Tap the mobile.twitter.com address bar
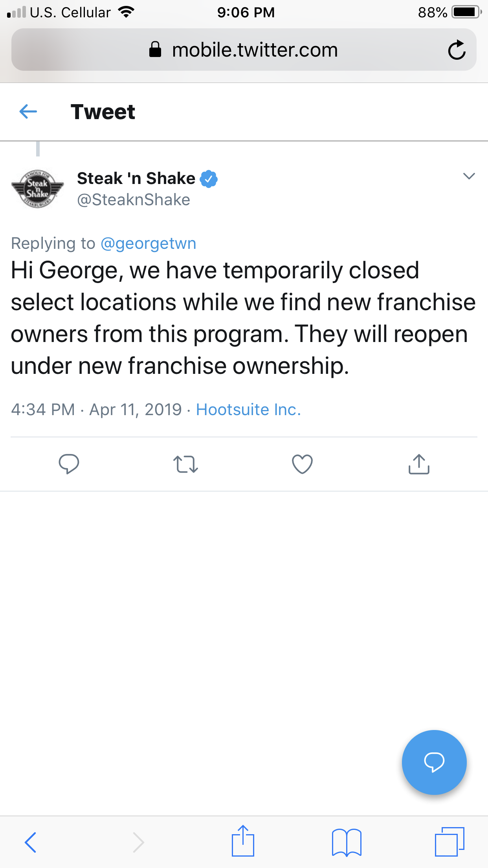 [244, 50]
